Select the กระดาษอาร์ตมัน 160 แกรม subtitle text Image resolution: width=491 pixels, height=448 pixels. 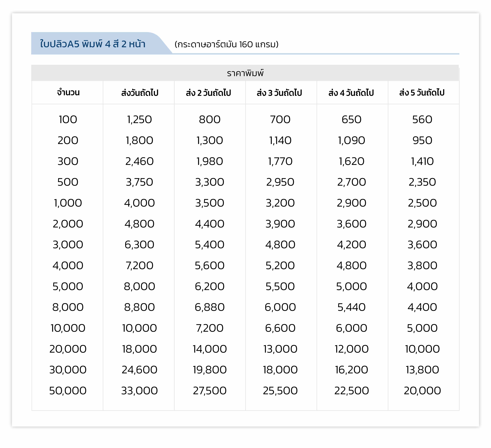pyautogui.click(x=227, y=44)
